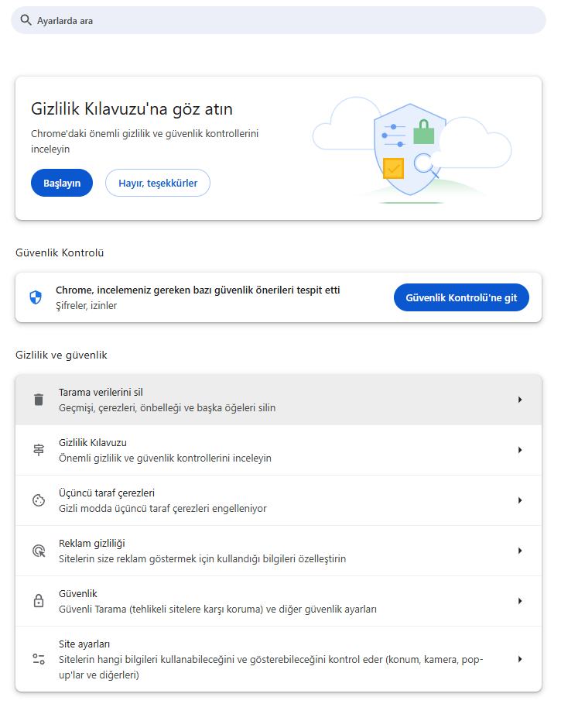Expand the Gizlilik Kılavuzu chevron
561x728 pixels.
520,449
